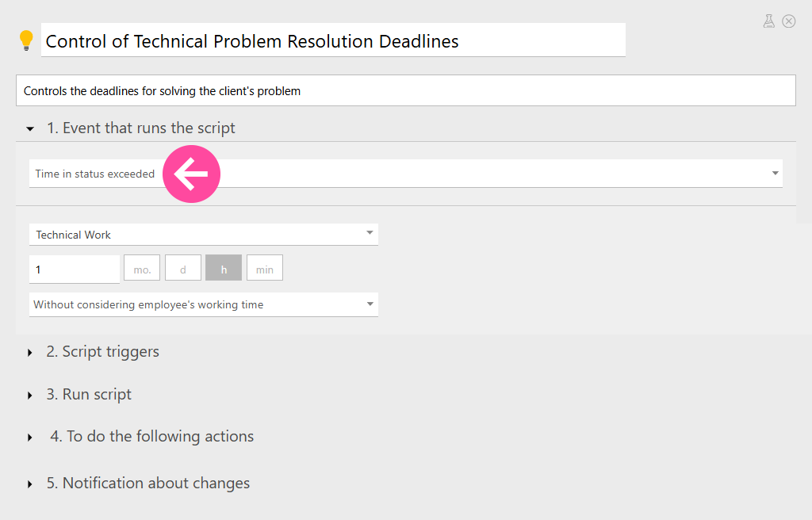Click the circled X icon at top right
The width and height of the screenshot is (812, 520).
[789, 21]
